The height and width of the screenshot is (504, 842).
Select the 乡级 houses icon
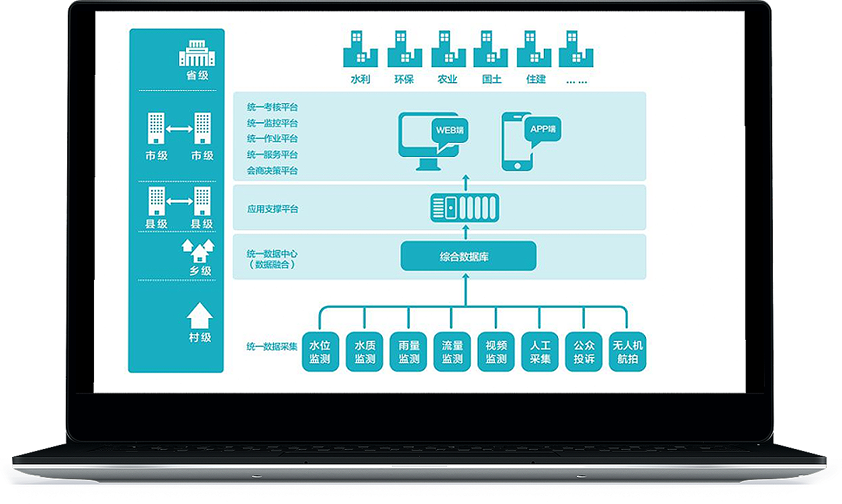coord(199,251)
